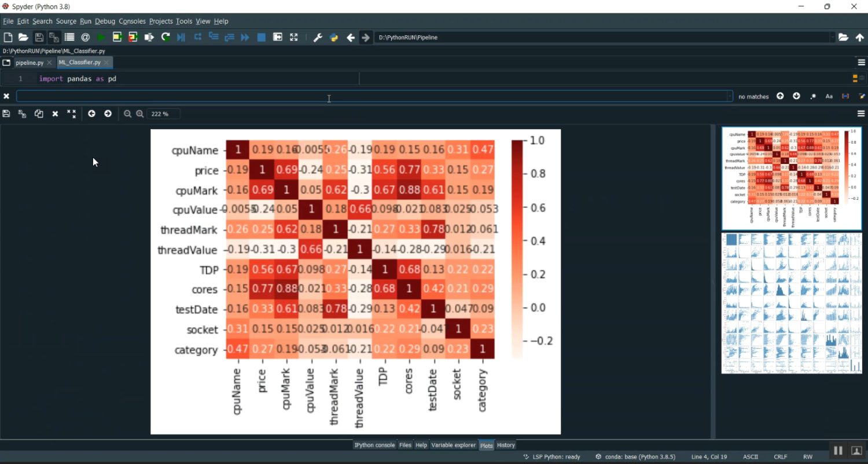
Task: Remove all plots from the Plots pane
Action: click(x=72, y=114)
